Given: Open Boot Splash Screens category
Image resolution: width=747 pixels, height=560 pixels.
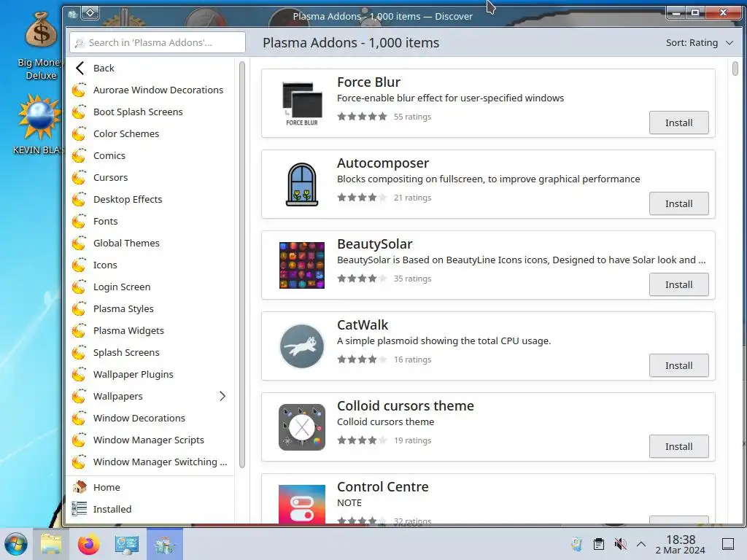Looking at the screenshot, I should [x=150, y=112].
